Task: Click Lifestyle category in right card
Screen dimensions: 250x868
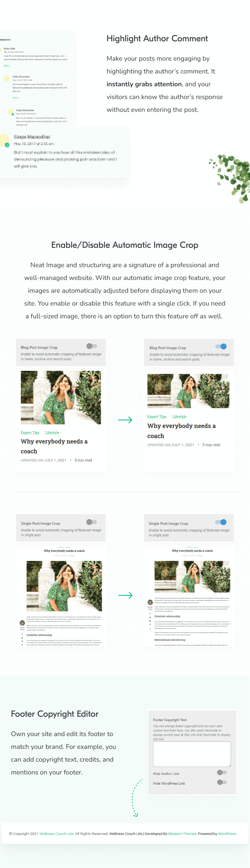Action: pos(179,417)
